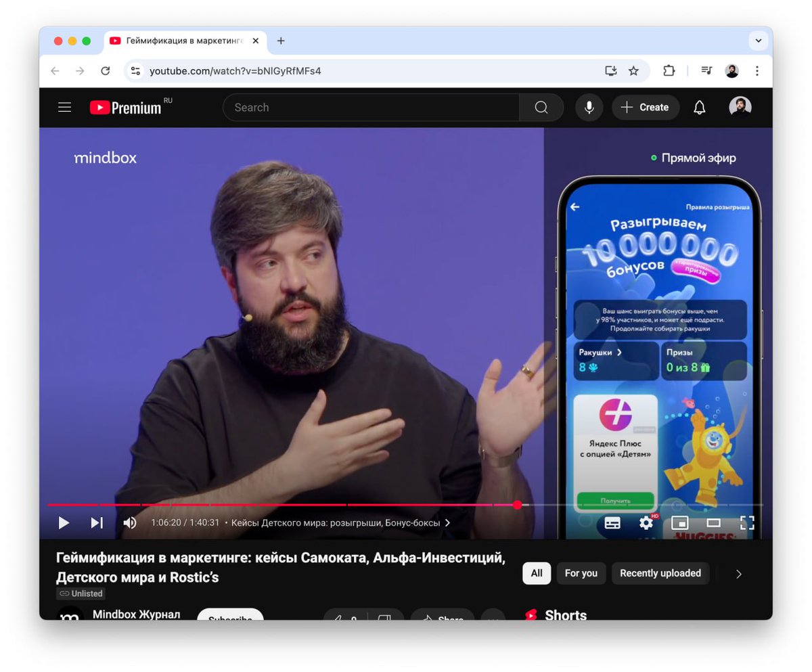This screenshot has width=812, height=672.
Task: Open a new tab
Action: [x=281, y=41]
